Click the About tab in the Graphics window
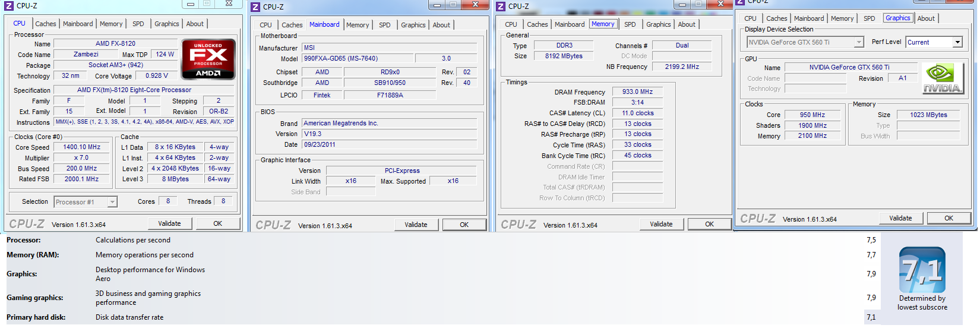 pos(926,18)
